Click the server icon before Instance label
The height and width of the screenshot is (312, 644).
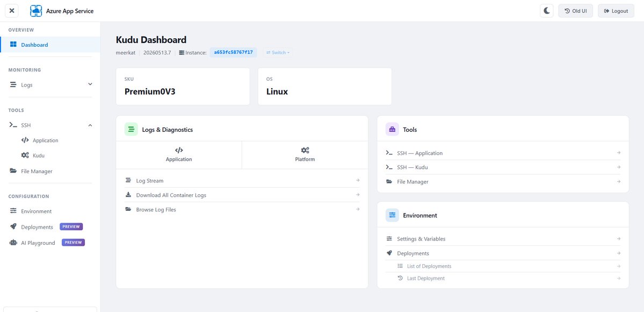[x=182, y=53]
